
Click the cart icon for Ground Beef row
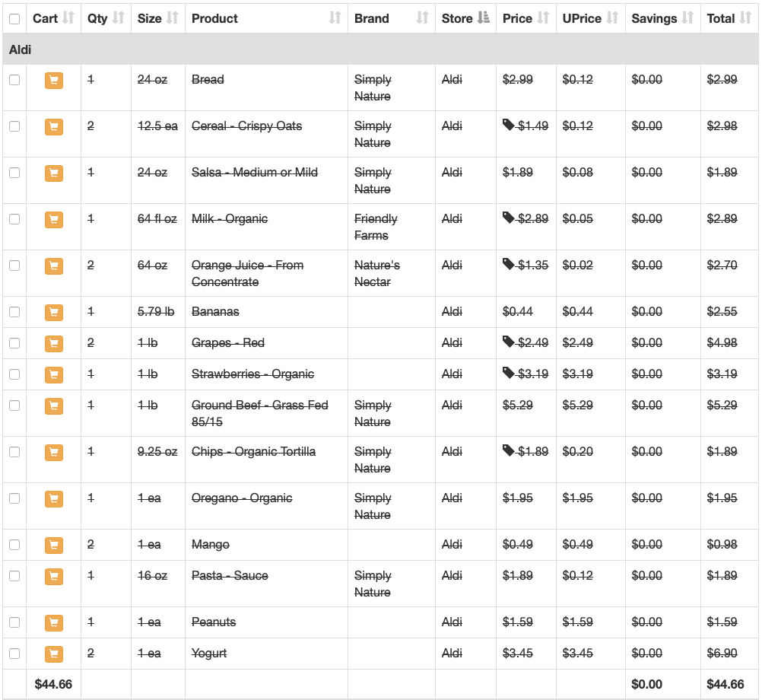(54, 406)
